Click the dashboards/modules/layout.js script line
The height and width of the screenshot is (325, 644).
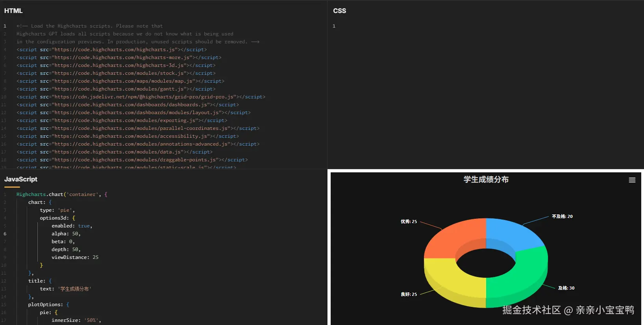[x=133, y=113]
